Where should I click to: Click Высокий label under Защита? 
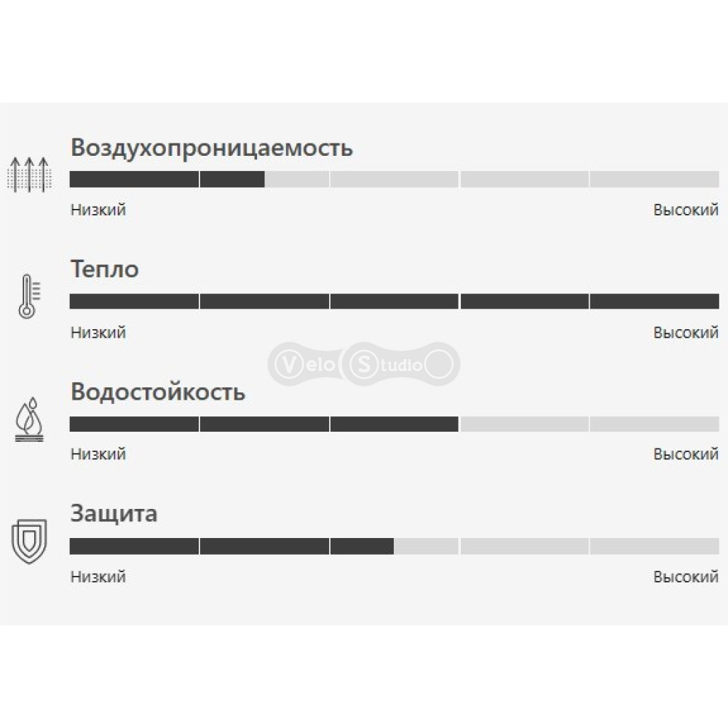686,577
